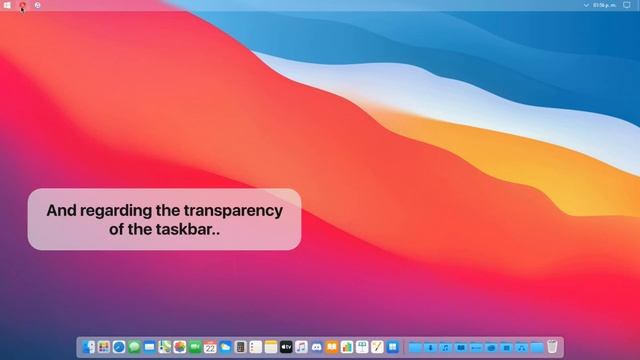Click the white circular icon in top bar
Viewport: 640px width, 360px height.
point(38,5)
